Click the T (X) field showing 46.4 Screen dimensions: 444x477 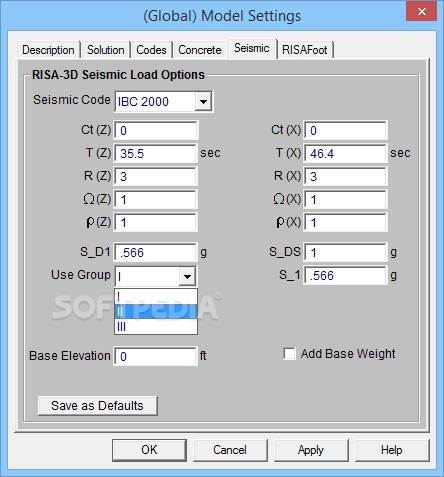tap(345, 153)
